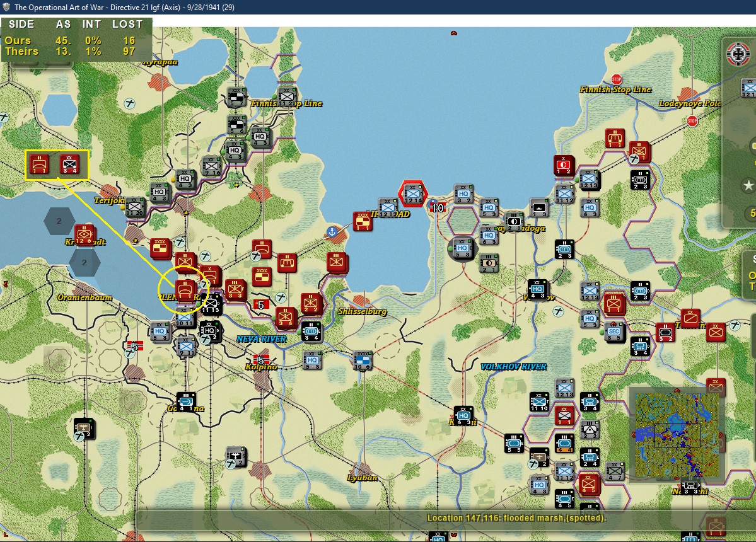Select the XXXX 10-6 army unit
Image resolution: width=756 pixels, height=542 pixels.
point(363,360)
